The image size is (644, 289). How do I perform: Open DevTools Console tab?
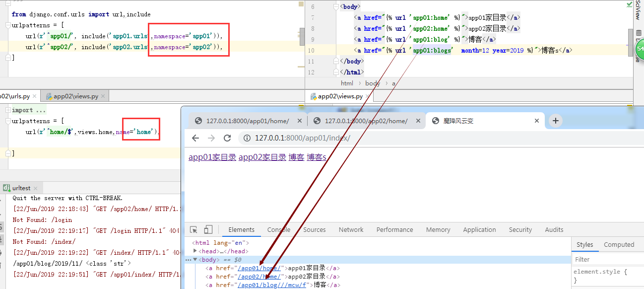pyautogui.click(x=279, y=229)
